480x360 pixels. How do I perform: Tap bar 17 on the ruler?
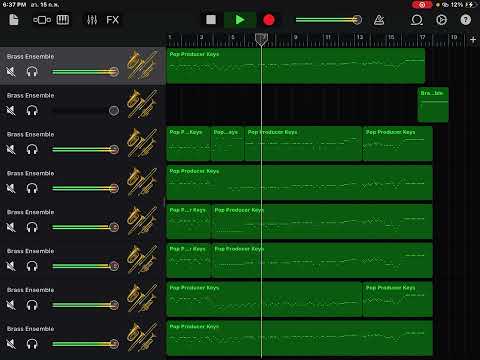(x=422, y=37)
